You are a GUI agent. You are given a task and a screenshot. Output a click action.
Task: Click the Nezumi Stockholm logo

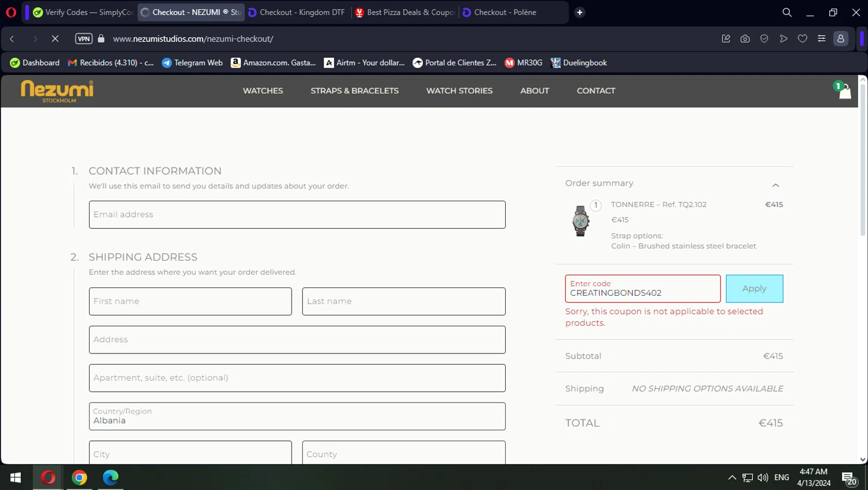[x=57, y=91]
